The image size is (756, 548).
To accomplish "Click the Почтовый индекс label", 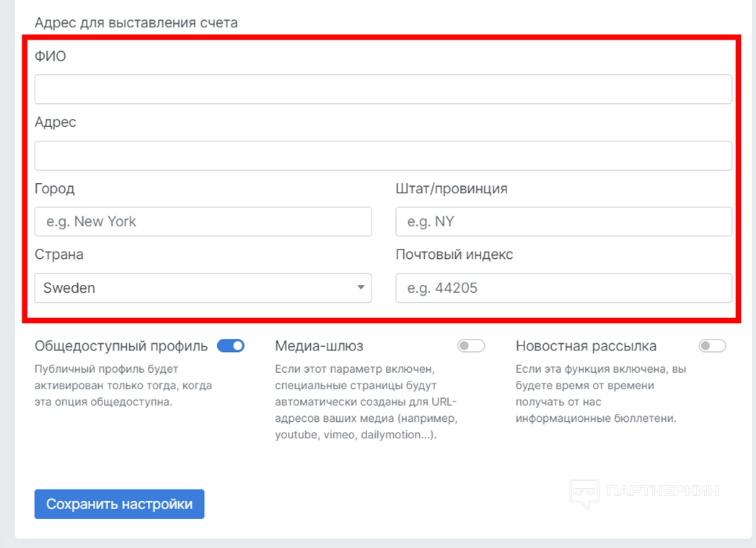I will coord(454,255).
